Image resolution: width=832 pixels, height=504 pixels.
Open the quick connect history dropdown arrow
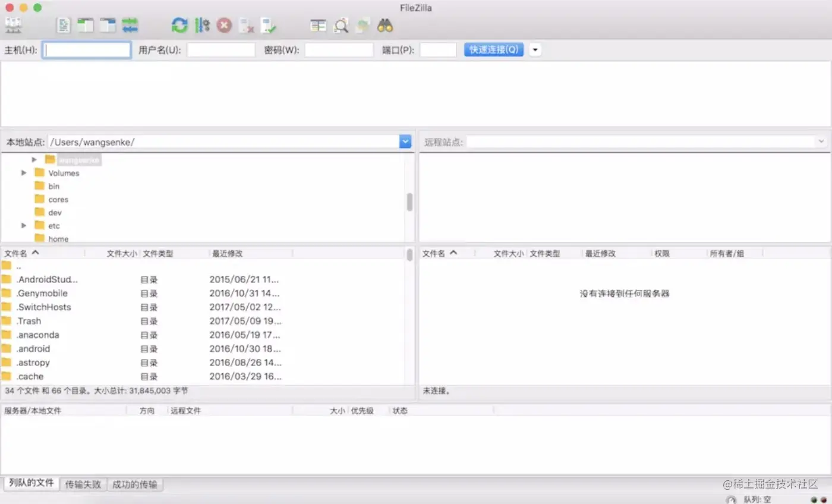click(535, 50)
